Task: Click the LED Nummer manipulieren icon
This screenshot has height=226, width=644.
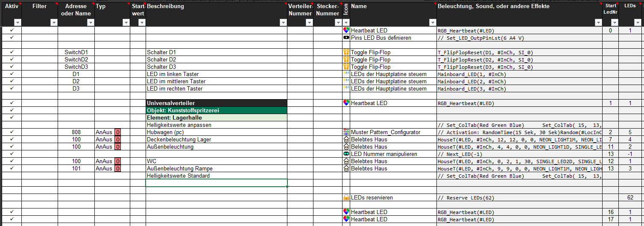Action: pos(346,154)
